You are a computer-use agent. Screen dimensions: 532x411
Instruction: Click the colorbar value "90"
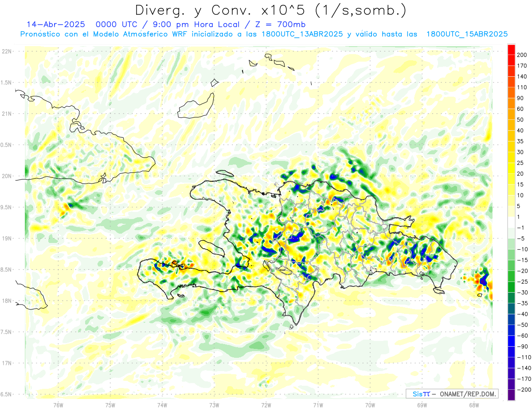tap(520, 98)
